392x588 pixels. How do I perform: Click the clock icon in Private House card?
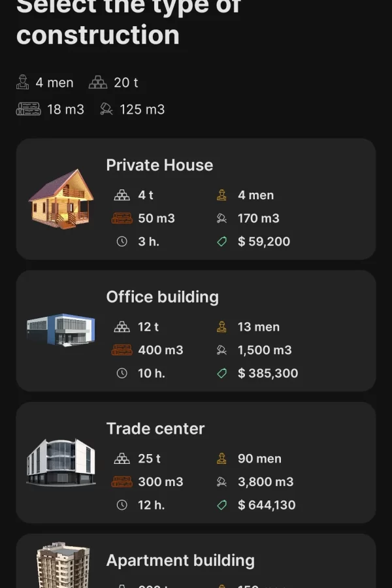[122, 241]
